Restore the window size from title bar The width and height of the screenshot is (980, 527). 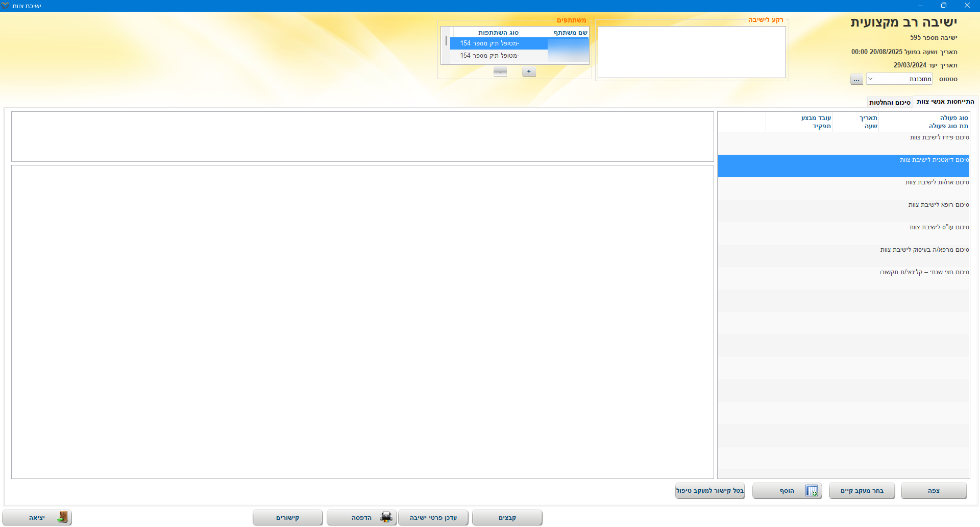coord(943,6)
